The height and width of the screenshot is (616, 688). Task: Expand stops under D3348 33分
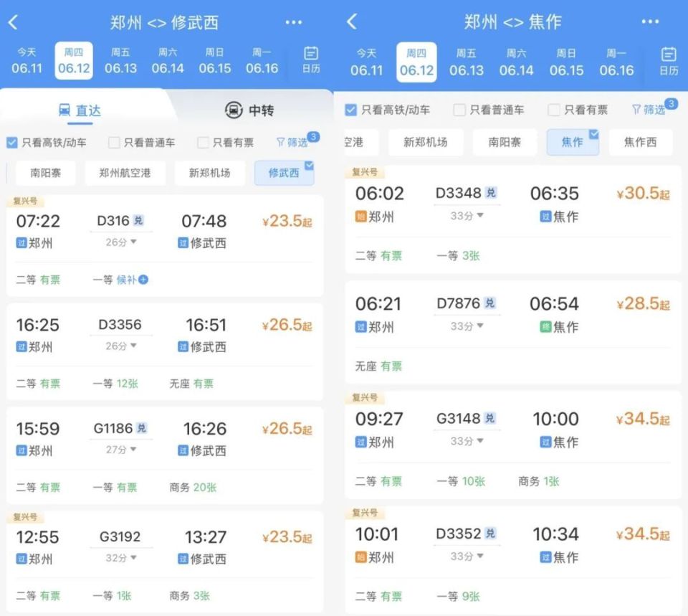pyautogui.click(x=467, y=216)
